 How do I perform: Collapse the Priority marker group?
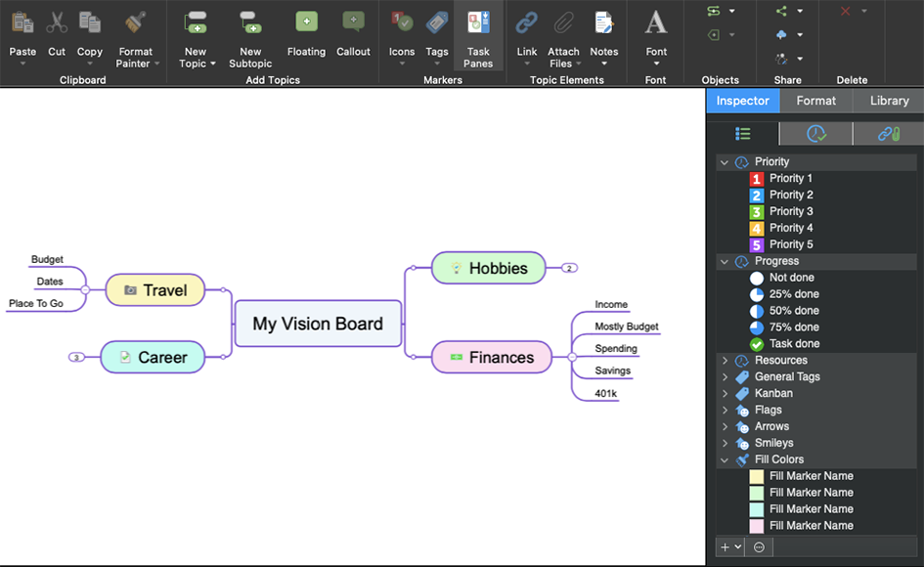click(x=725, y=162)
